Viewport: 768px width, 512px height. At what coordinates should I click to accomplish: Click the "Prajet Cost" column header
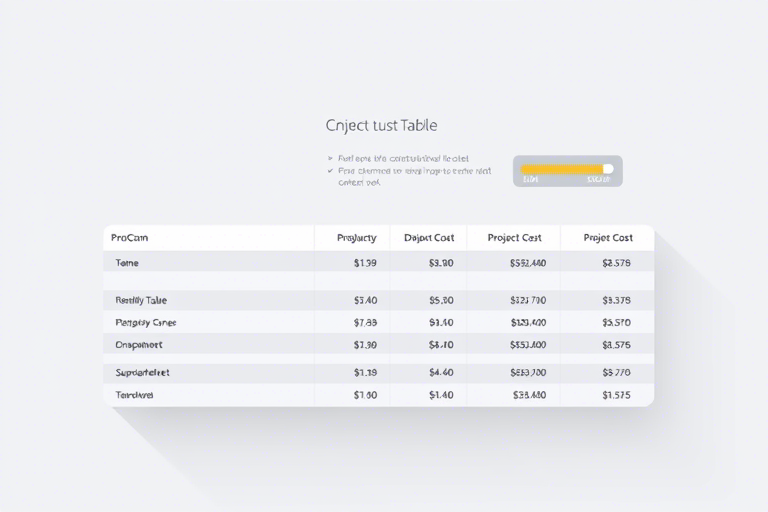click(608, 238)
